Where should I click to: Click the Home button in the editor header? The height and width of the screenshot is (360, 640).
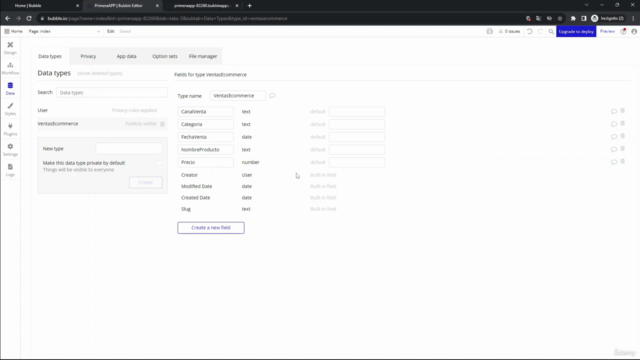[x=13, y=31]
